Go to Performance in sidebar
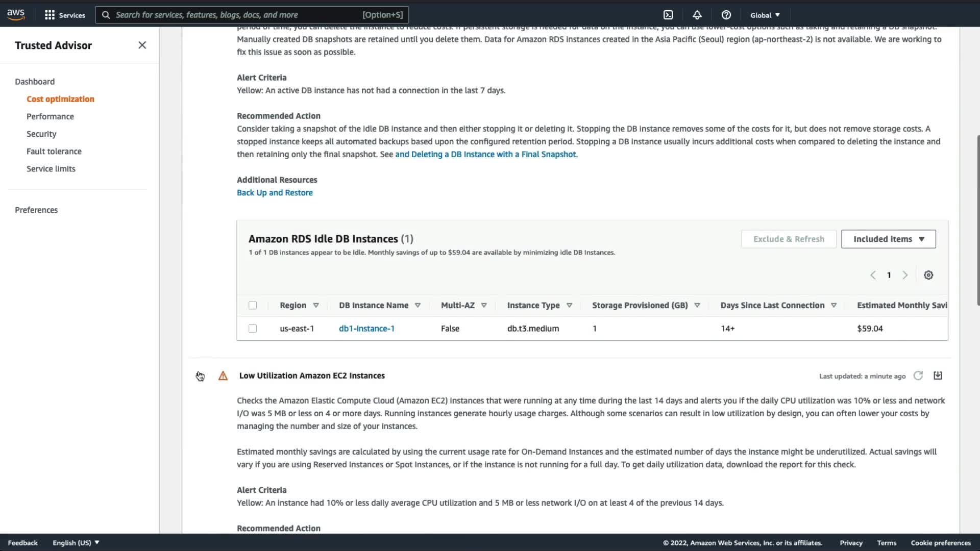 coord(50,116)
